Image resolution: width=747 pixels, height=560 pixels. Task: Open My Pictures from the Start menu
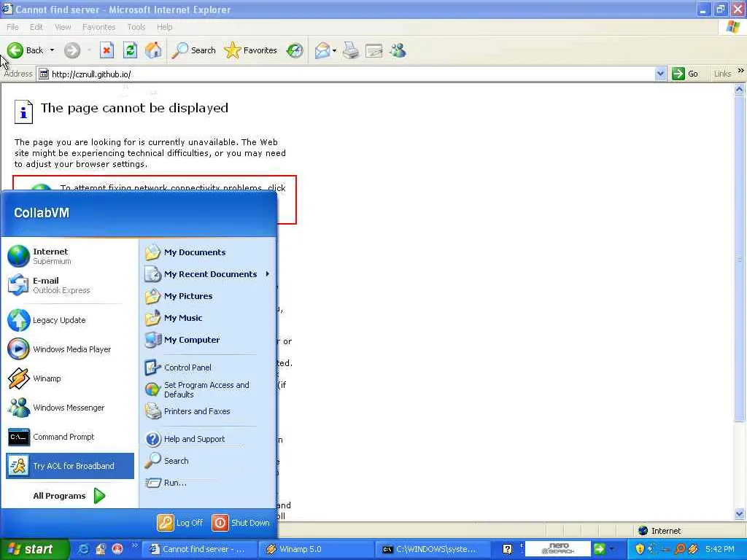coord(208,296)
